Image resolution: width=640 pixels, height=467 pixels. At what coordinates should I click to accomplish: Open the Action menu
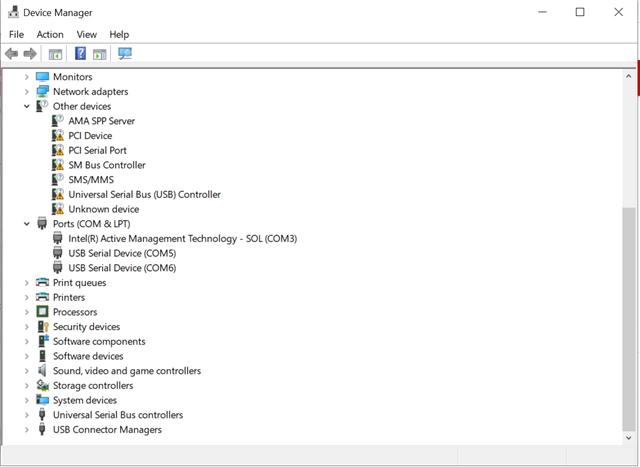50,34
